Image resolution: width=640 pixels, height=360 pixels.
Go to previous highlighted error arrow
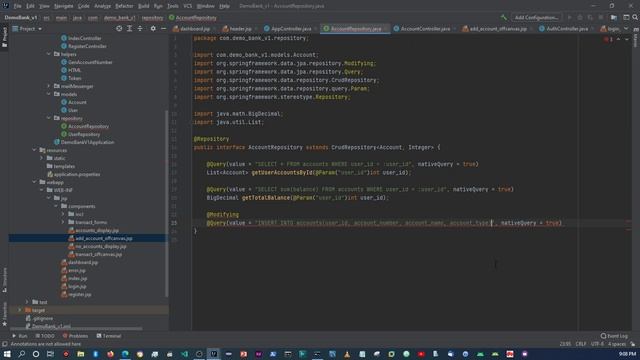pyautogui.click(x=618, y=39)
